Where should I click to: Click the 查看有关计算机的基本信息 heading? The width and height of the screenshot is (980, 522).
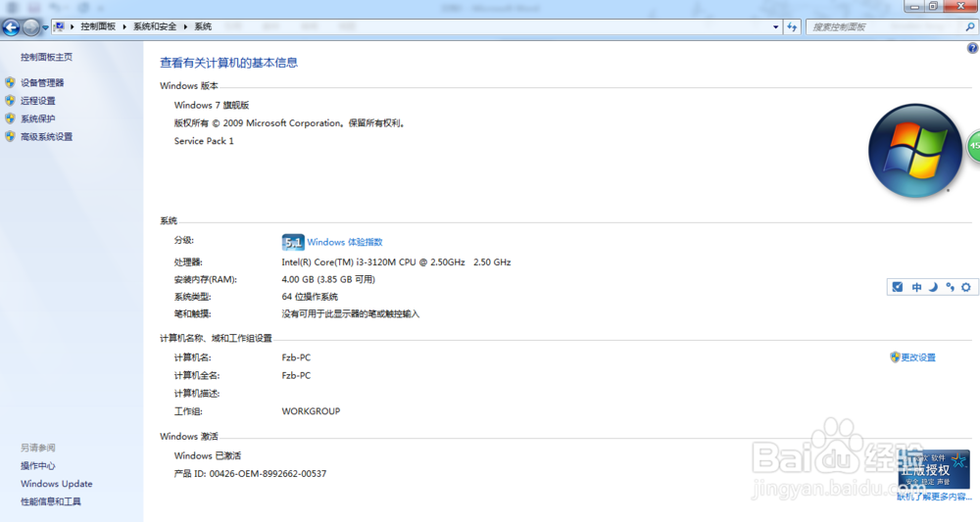pyautogui.click(x=228, y=63)
